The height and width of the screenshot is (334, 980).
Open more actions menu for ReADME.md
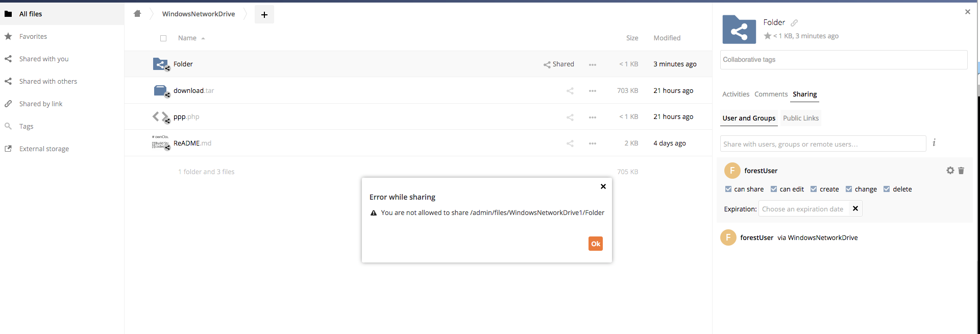(x=593, y=144)
